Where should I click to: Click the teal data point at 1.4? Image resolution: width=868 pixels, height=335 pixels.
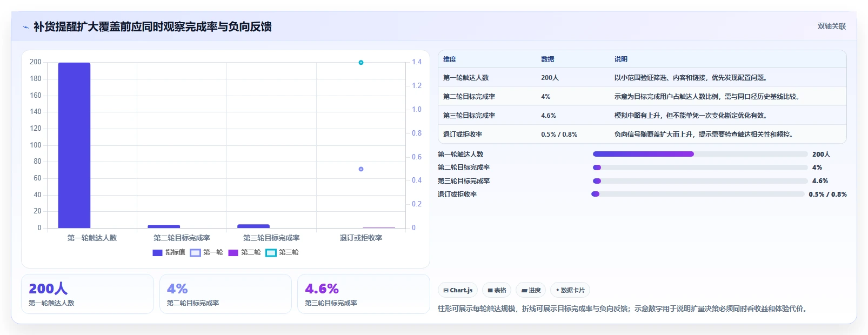pyautogui.click(x=361, y=63)
